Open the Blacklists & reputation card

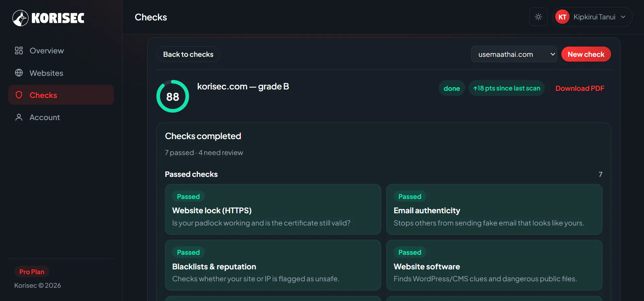click(x=273, y=265)
